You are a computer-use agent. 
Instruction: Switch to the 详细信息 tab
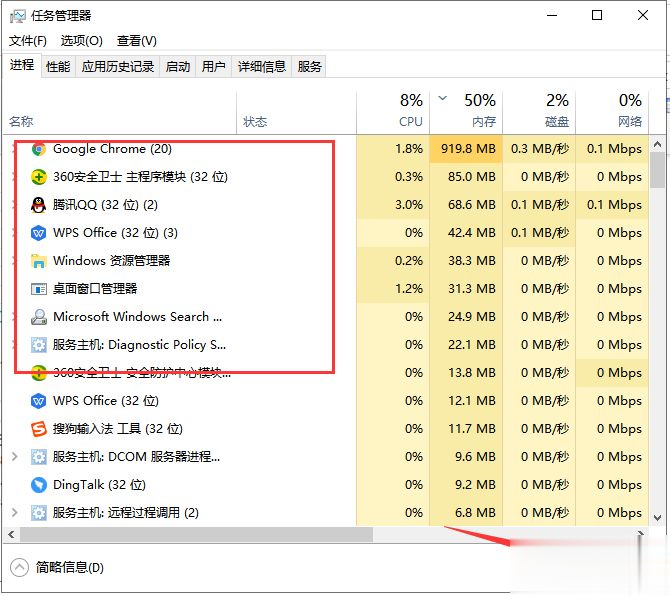262,67
